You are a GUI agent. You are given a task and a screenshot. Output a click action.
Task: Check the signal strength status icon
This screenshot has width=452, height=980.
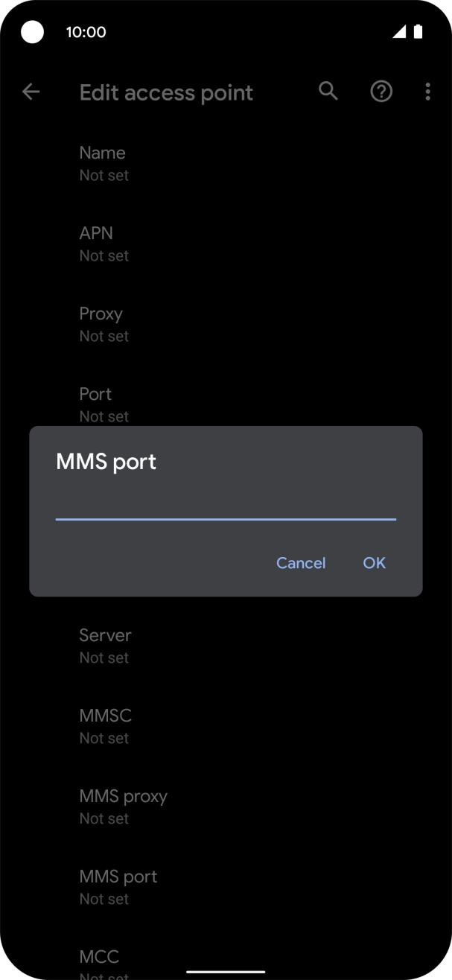coord(399,31)
